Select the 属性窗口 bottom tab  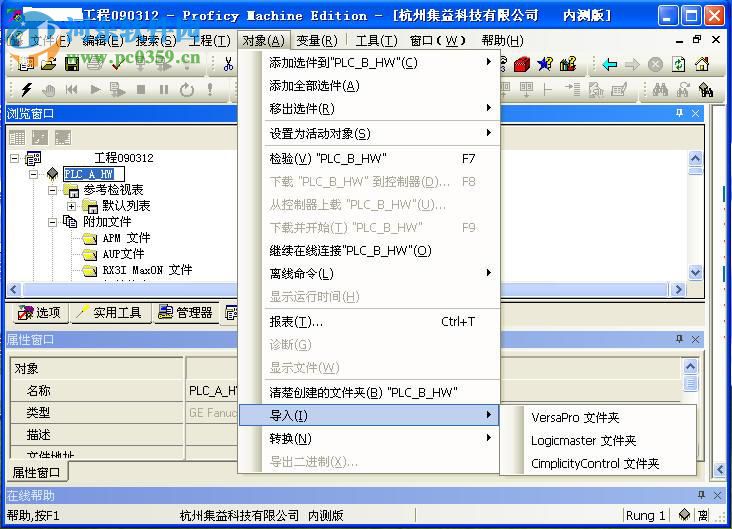[x=37, y=473]
